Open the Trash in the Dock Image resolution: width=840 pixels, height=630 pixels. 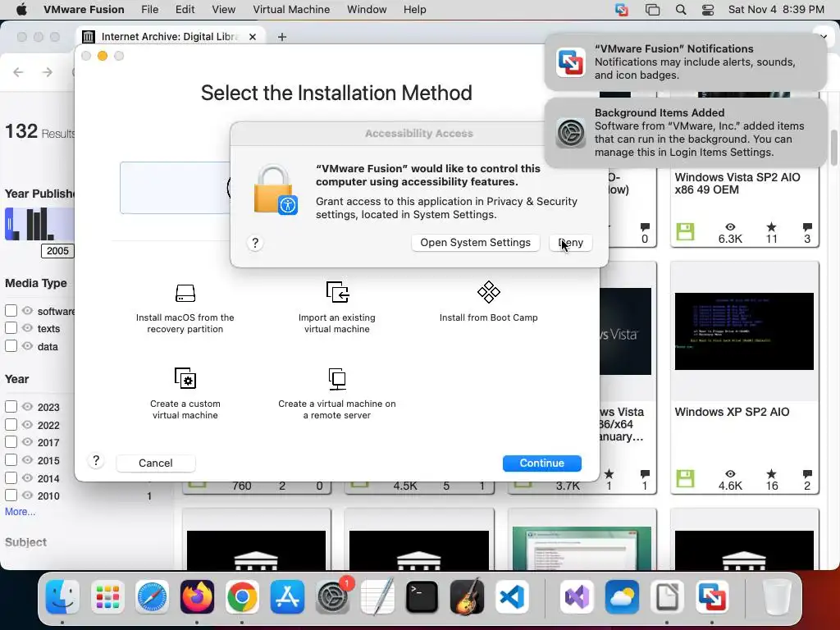(777, 597)
